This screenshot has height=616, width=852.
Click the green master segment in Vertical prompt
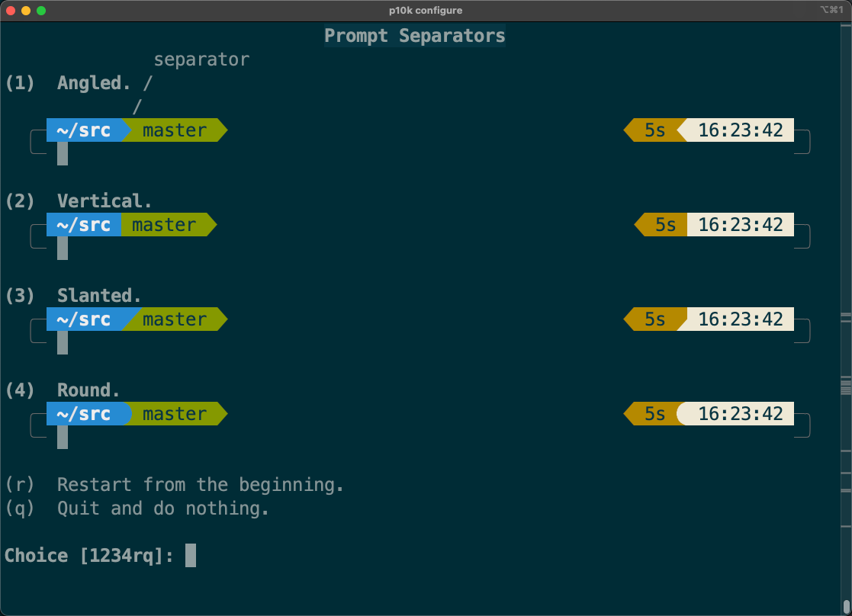164,225
